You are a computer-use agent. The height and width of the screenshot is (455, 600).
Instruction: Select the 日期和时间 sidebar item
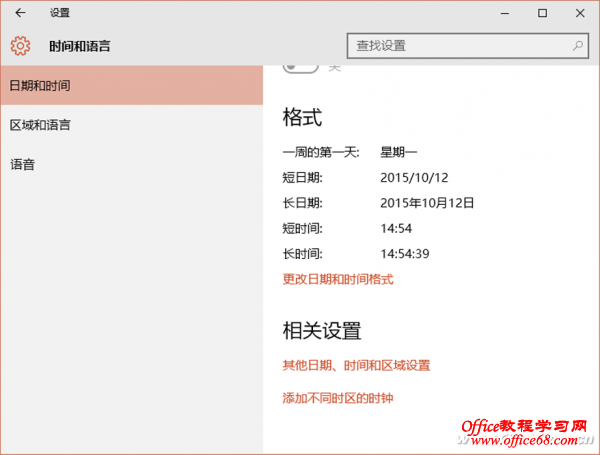pos(132,85)
